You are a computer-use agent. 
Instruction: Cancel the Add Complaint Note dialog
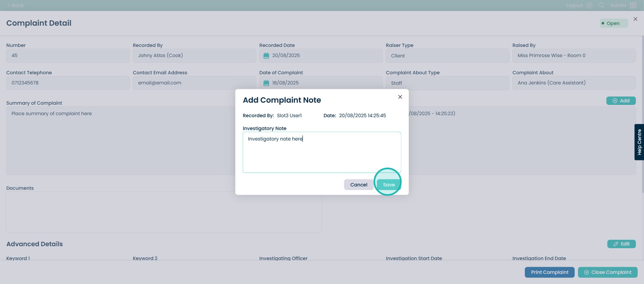coord(358,184)
